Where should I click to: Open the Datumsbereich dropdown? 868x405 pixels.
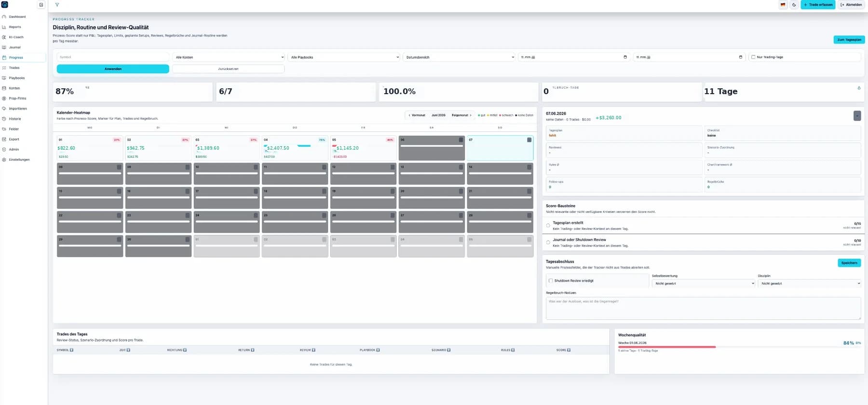[x=459, y=57]
